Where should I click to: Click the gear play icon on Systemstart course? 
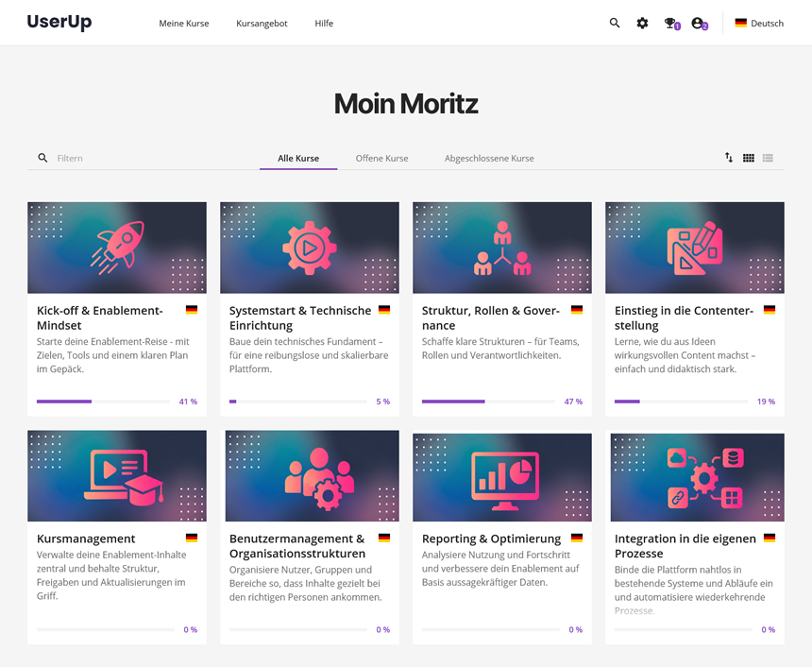tap(310, 248)
